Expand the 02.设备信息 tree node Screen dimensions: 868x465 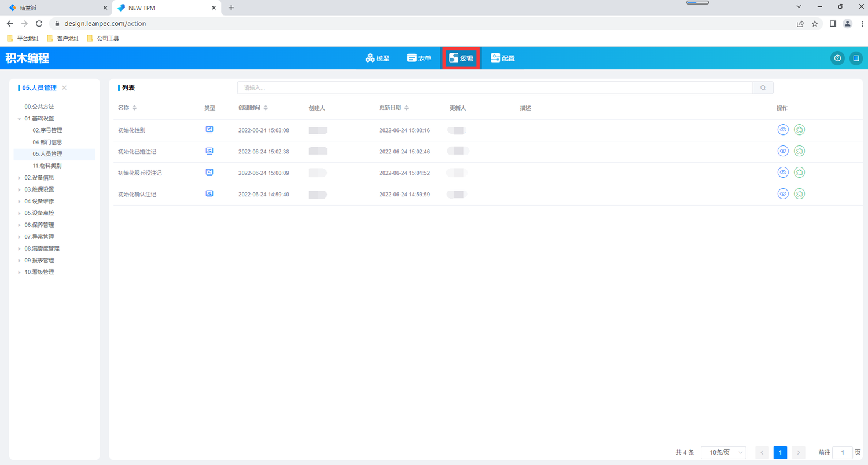coord(20,178)
